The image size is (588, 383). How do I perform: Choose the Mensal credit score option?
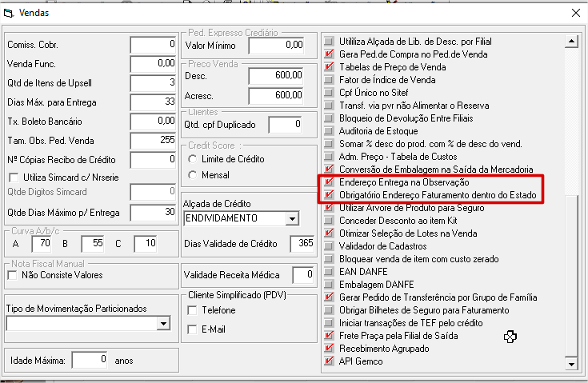pyautogui.click(x=193, y=176)
